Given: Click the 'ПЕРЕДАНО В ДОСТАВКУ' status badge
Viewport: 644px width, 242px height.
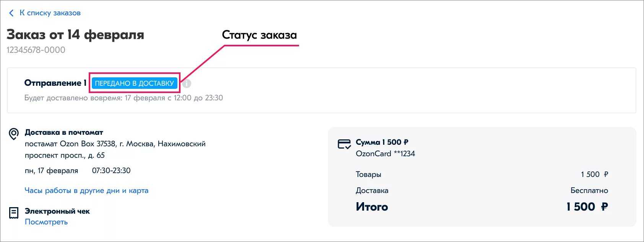Looking at the screenshot, I should [134, 83].
